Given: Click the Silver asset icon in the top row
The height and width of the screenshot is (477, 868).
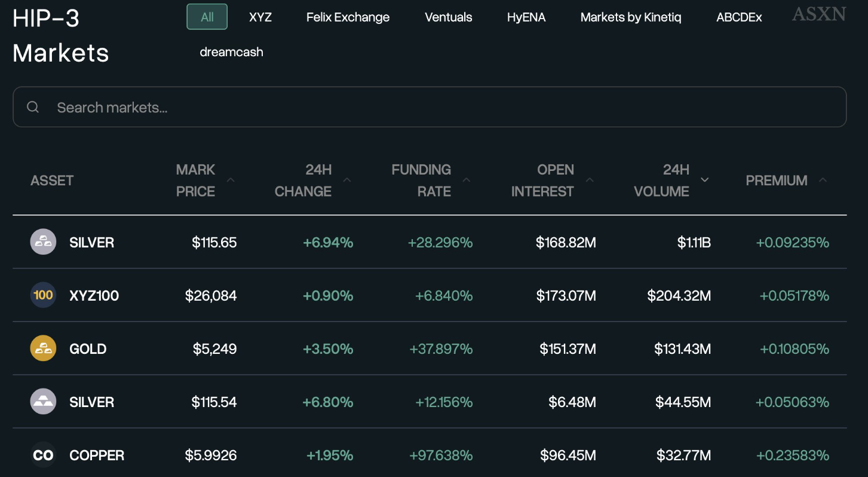Looking at the screenshot, I should click(x=42, y=241).
